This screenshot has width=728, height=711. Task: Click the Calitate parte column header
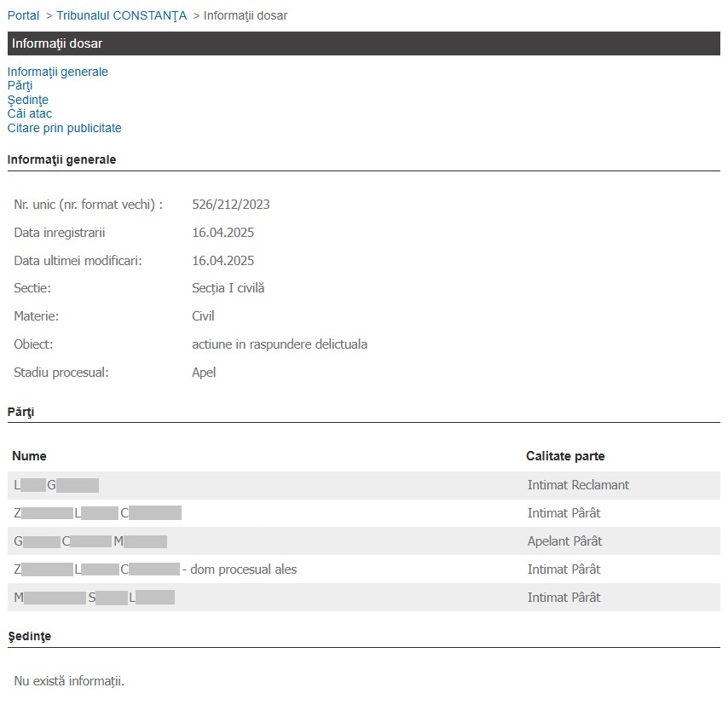[x=565, y=456]
